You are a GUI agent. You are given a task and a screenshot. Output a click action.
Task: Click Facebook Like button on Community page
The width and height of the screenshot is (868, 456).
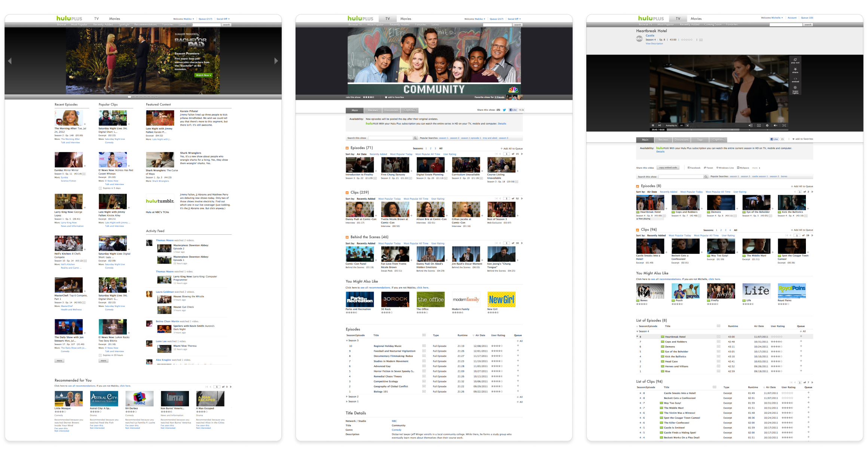[513, 110]
